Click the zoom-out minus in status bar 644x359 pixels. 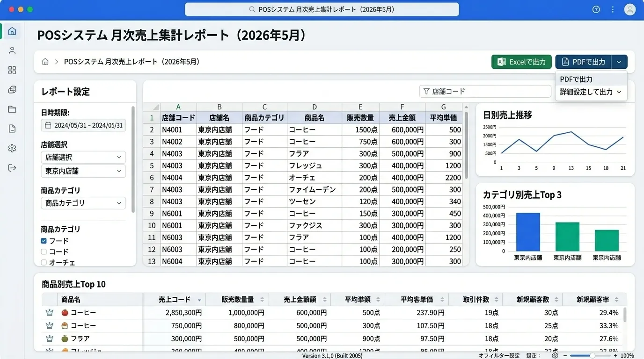click(565, 356)
